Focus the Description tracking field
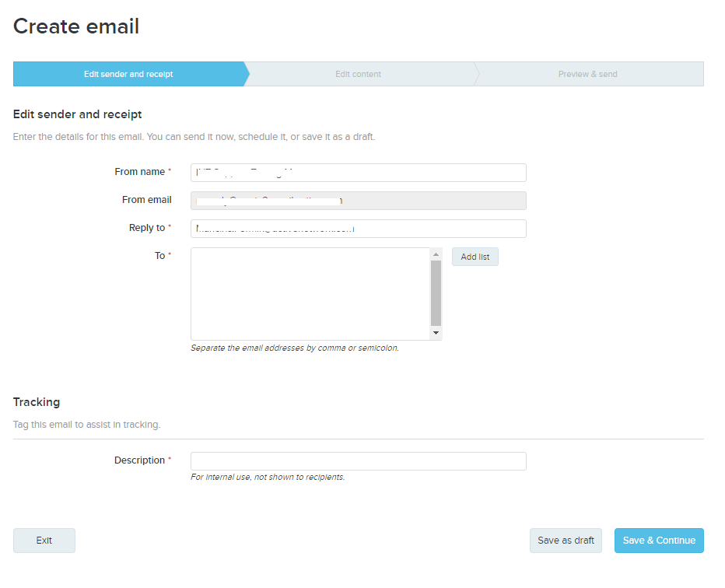The width and height of the screenshot is (725, 588). [x=358, y=461]
